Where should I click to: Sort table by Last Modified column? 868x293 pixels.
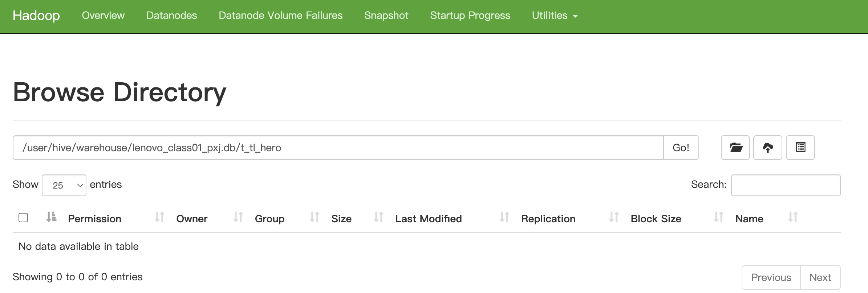[429, 219]
